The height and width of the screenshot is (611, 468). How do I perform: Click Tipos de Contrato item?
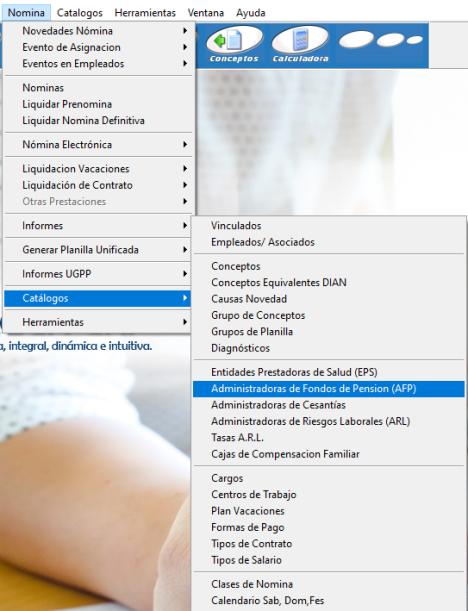[x=328, y=544]
